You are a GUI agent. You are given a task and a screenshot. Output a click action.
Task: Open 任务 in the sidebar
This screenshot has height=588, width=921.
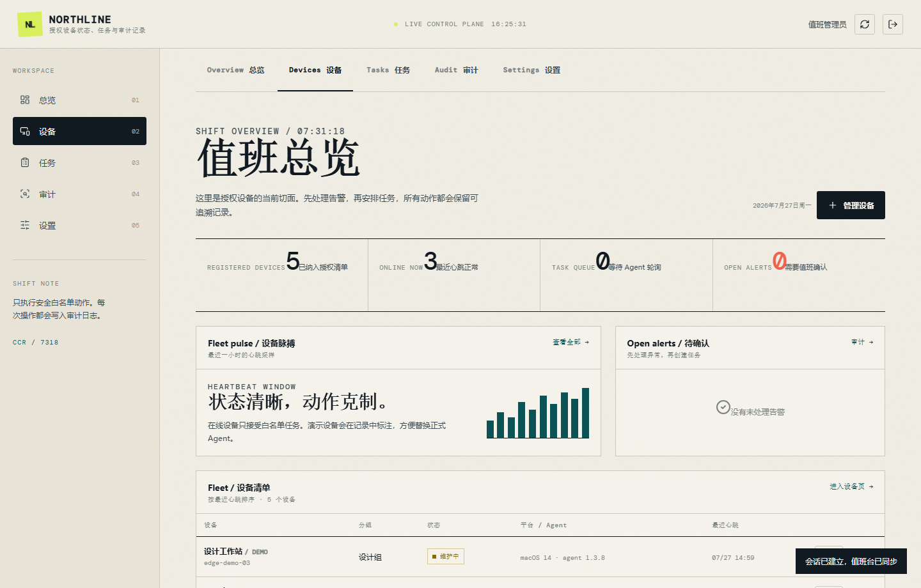pos(79,162)
